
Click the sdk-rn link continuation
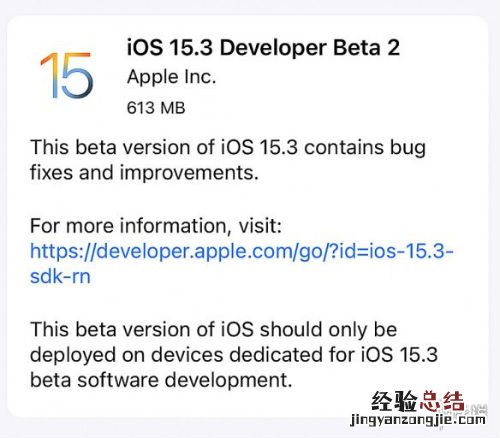coord(60,277)
